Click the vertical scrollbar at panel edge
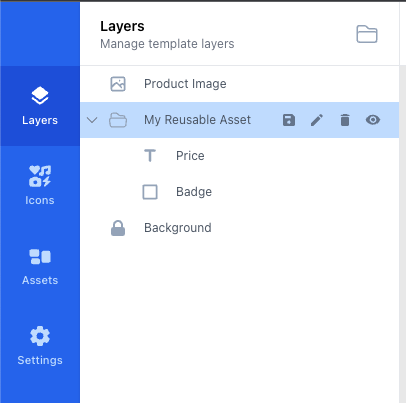The width and height of the screenshot is (406, 403). tap(402, 233)
